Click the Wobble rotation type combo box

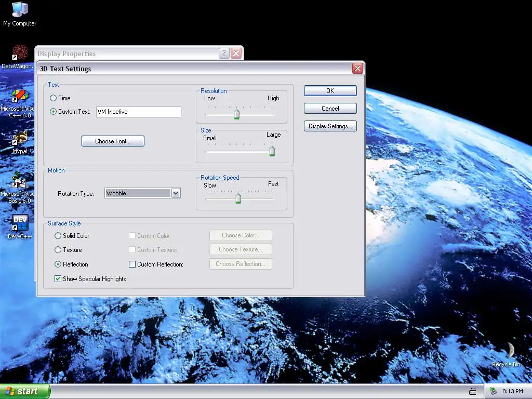click(x=142, y=193)
